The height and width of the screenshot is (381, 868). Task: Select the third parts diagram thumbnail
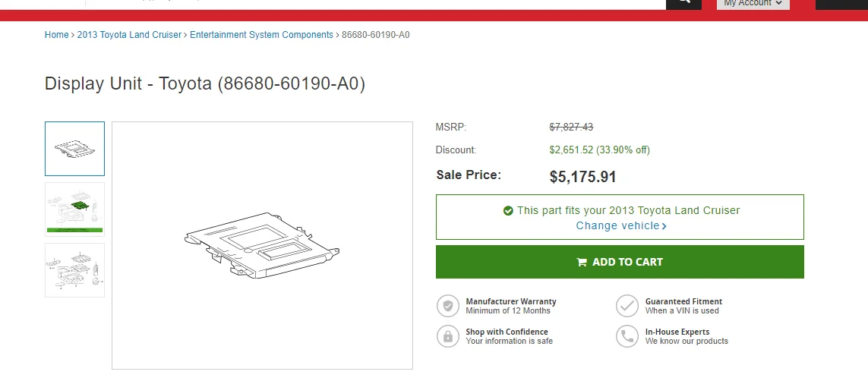coord(74,269)
